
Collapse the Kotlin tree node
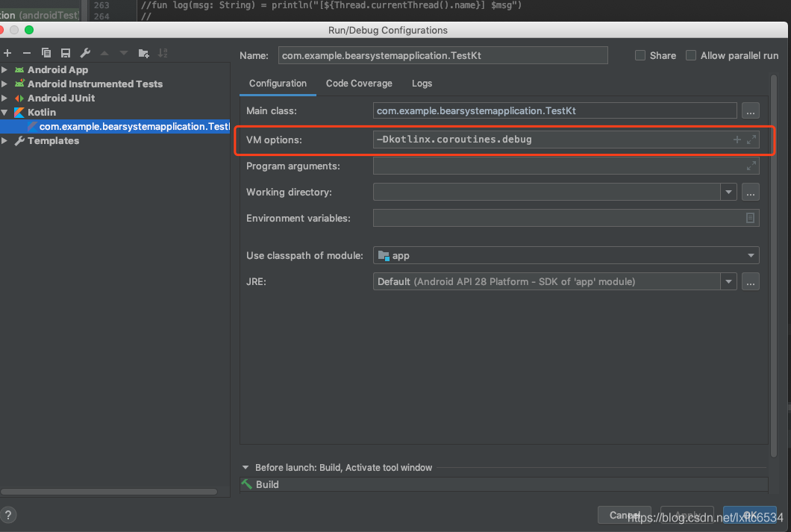point(4,112)
